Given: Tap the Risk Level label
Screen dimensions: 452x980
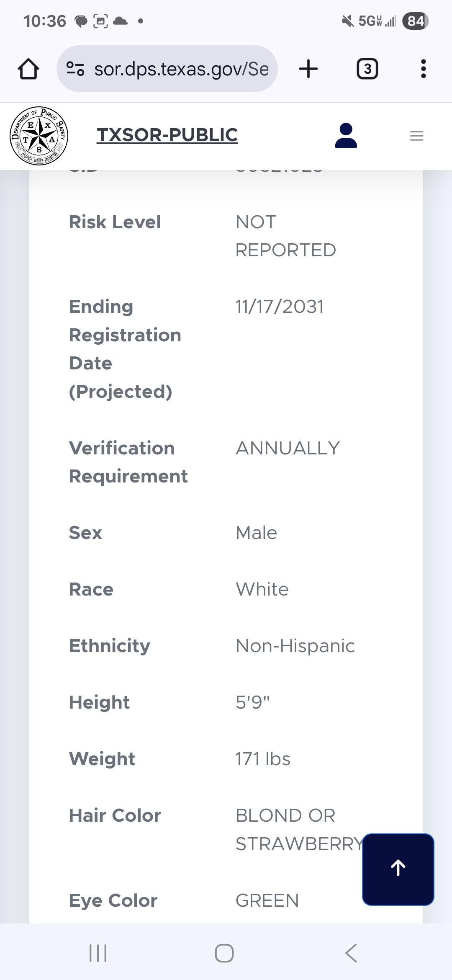Looking at the screenshot, I should pyautogui.click(x=115, y=222).
